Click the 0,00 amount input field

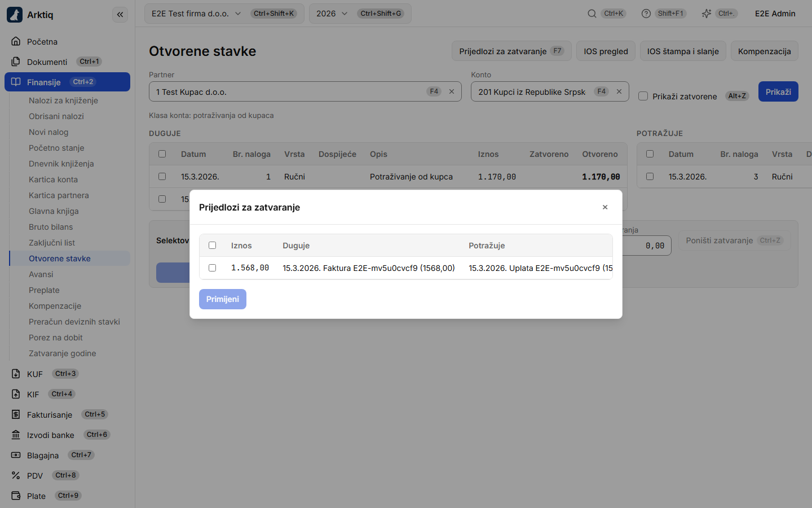click(x=647, y=246)
